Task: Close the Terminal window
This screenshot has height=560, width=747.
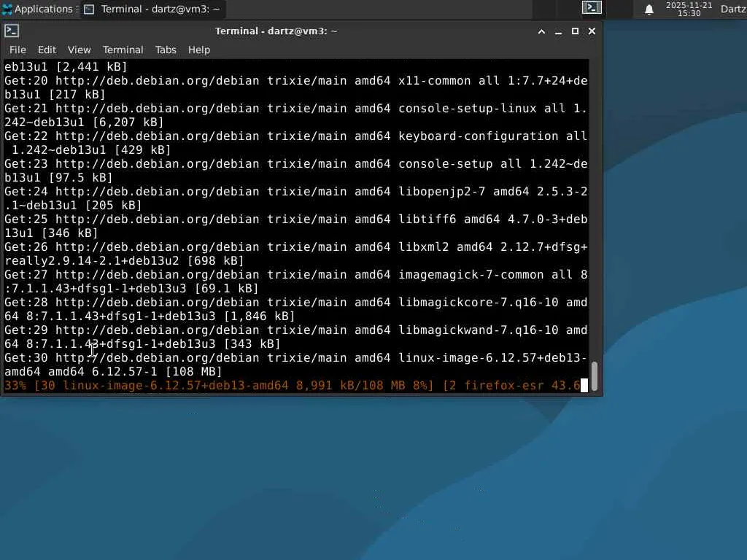Action: [x=592, y=31]
